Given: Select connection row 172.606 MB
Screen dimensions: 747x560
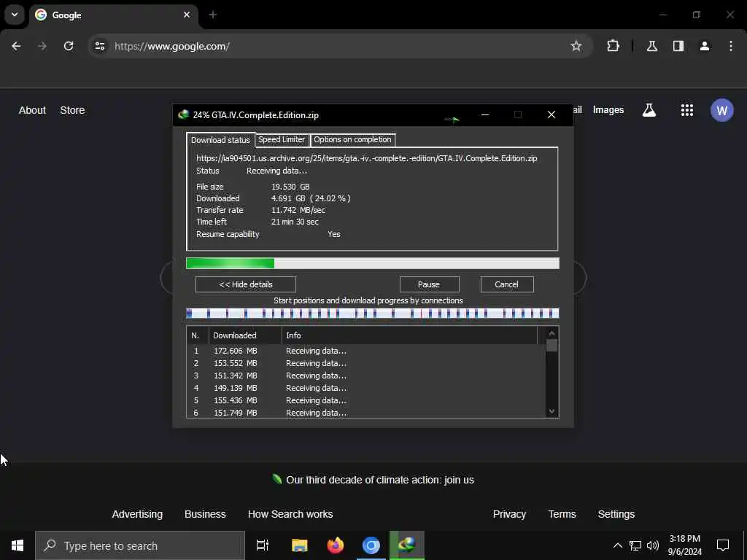Looking at the screenshot, I should [x=366, y=351].
